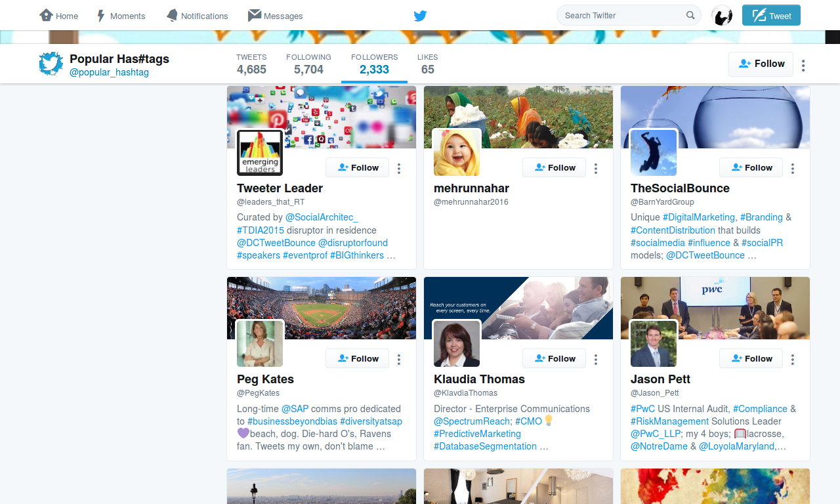Open Peg Kates' name link
840x504 pixels.
[x=265, y=379]
